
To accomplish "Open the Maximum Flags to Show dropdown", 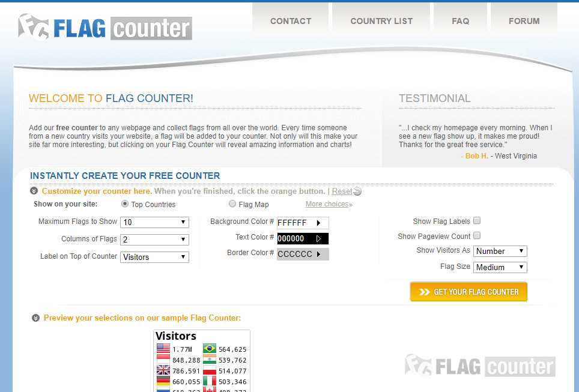I will point(155,222).
